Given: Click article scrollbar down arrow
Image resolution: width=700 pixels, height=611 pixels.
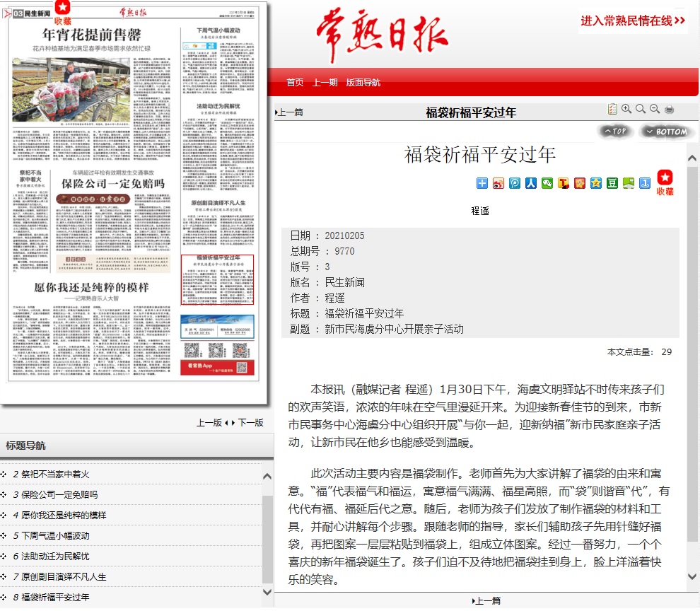Looking at the screenshot, I should (x=692, y=576).
